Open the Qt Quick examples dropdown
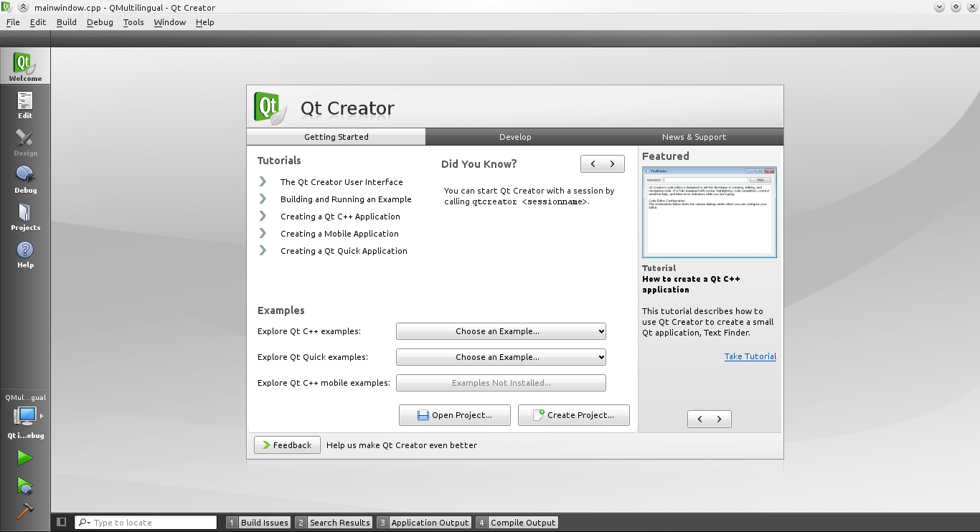The height and width of the screenshot is (532, 980). pos(501,357)
